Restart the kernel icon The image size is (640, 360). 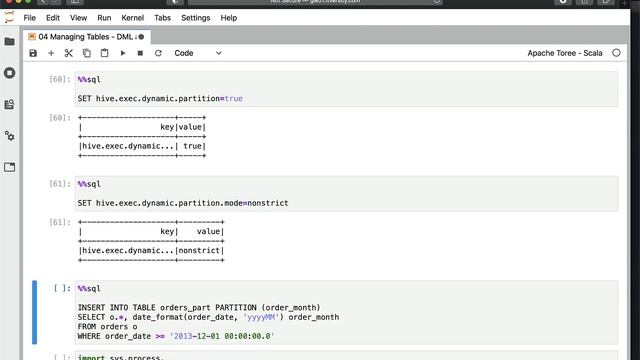click(x=158, y=53)
